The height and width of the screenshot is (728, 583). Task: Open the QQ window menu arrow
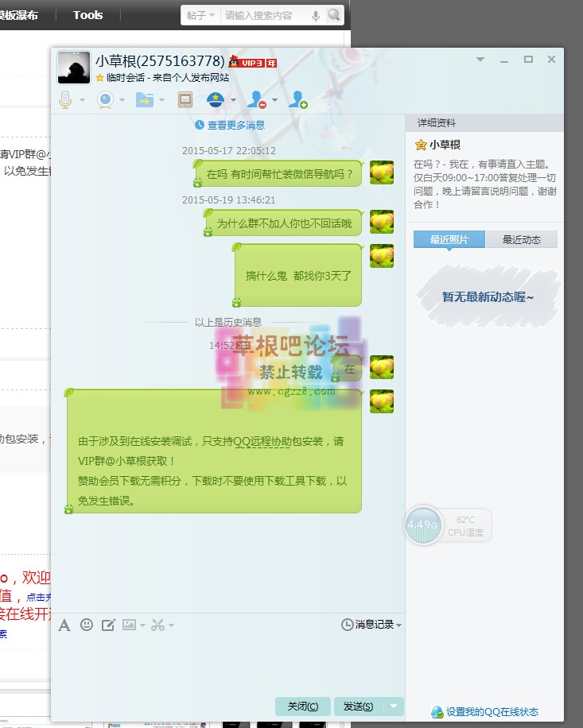pyautogui.click(x=480, y=60)
